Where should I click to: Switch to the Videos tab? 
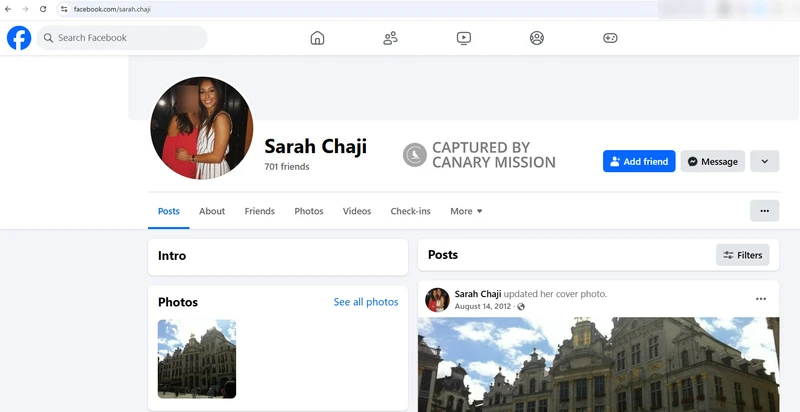pos(357,211)
